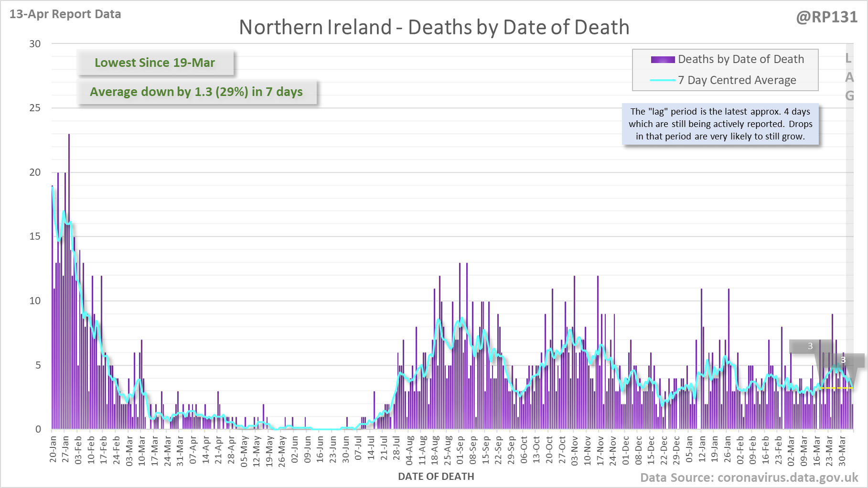868x488 pixels.
Task: Select the 'Lowest Since 19-Mar' annotation box
Action: point(155,63)
